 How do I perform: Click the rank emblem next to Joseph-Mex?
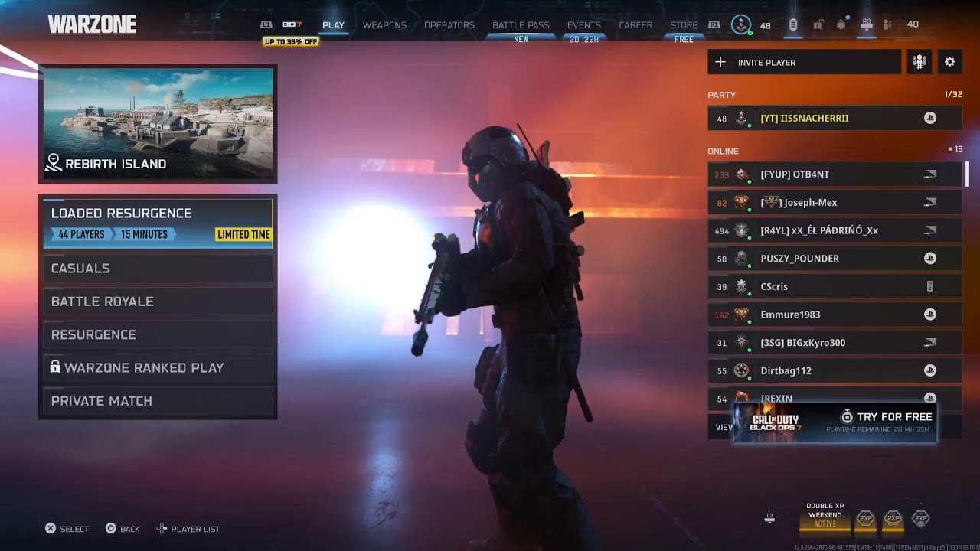pos(741,202)
